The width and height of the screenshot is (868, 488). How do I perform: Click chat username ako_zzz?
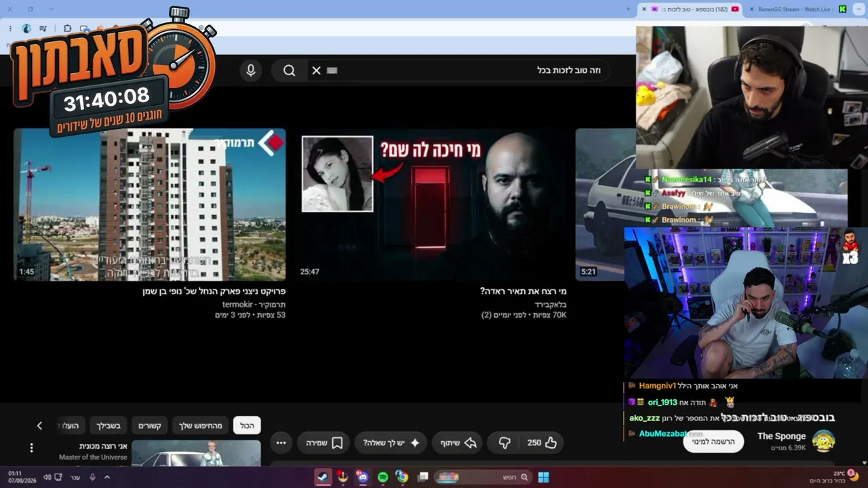pyautogui.click(x=644, y=418)
